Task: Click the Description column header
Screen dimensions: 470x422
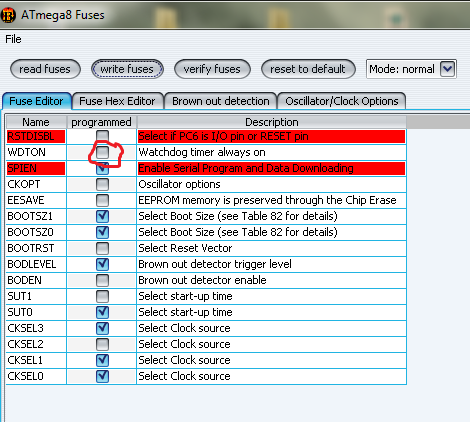Action: [x=272, y=122]
